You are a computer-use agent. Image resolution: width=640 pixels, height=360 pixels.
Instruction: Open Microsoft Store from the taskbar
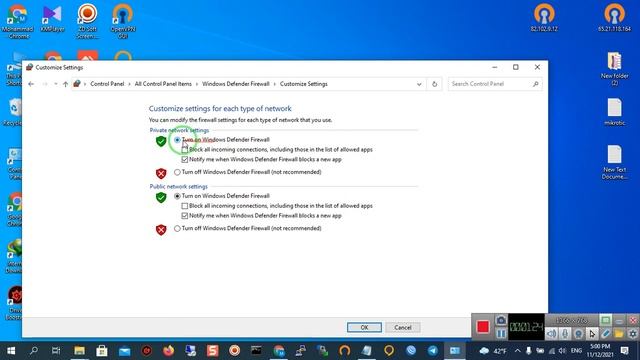(x=102, y=351)
